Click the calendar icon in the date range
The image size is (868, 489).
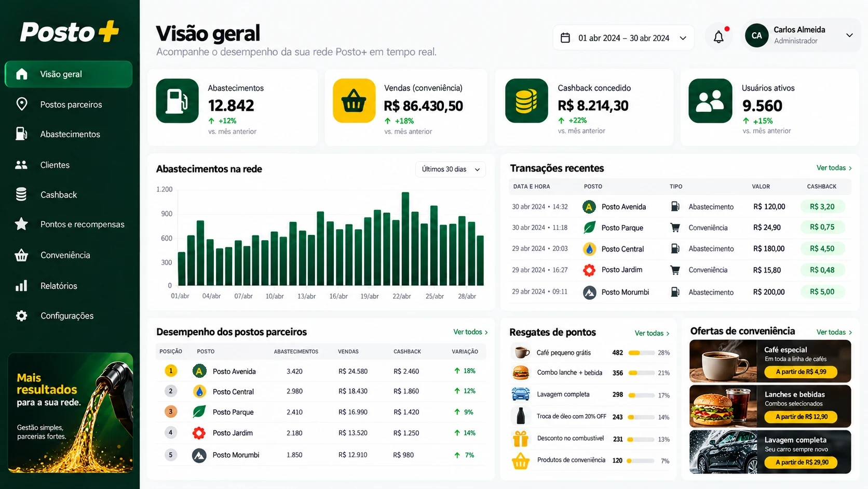tap(565, 38)
